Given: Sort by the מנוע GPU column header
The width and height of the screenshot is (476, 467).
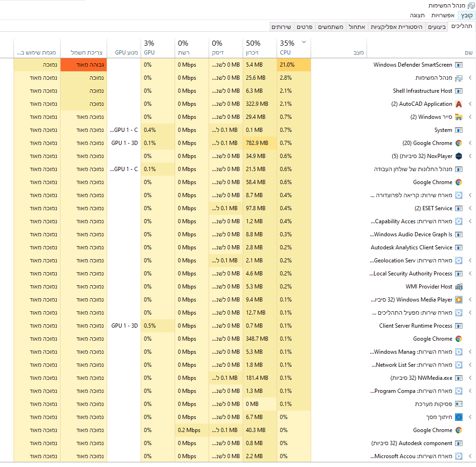Looking at the screenshot, I should point(124,48).
